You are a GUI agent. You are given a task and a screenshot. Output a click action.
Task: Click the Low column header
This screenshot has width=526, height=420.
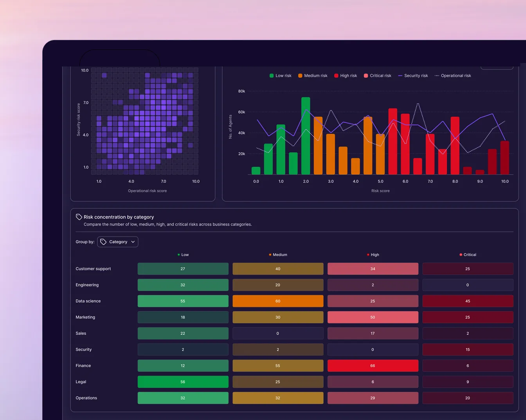183,255
